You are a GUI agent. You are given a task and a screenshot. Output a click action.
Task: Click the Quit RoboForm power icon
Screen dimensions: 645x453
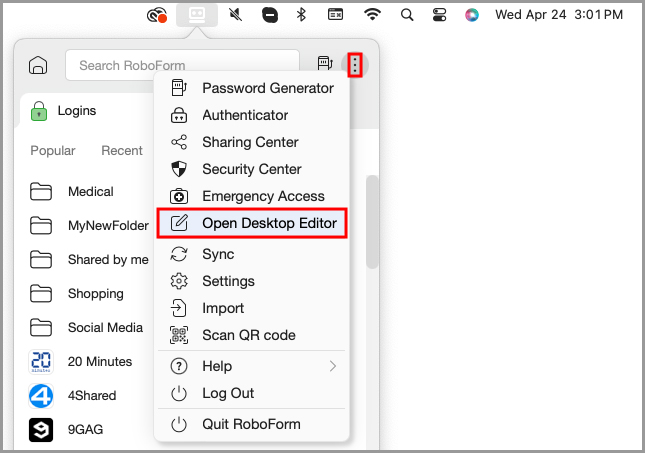[x=179, y=424]
